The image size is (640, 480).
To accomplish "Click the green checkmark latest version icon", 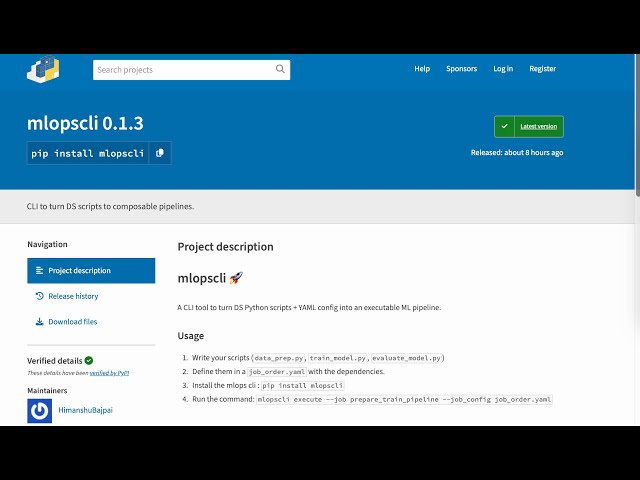I will [504, 127].
